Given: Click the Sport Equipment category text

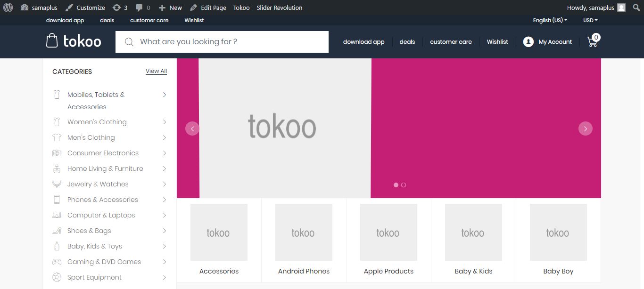Looking at the screenshot, I should point(94,277).
